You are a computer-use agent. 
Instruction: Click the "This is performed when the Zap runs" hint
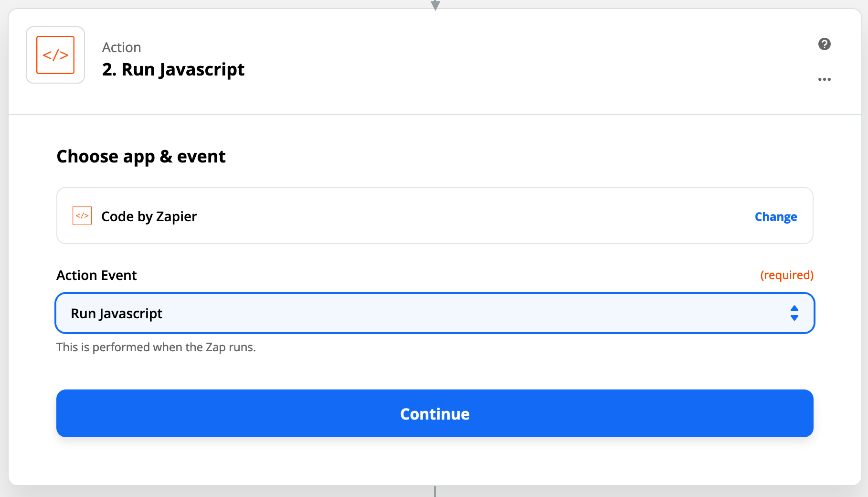156,347
